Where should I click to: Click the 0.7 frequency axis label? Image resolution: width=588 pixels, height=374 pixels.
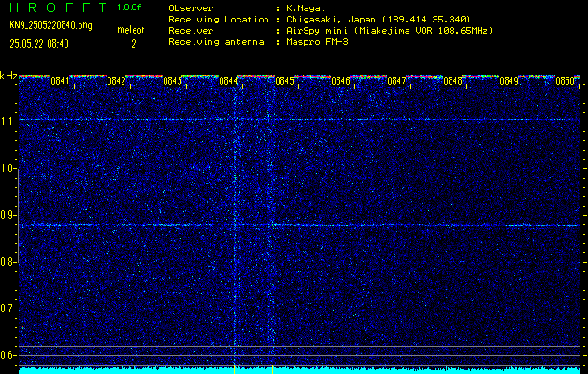7,309
